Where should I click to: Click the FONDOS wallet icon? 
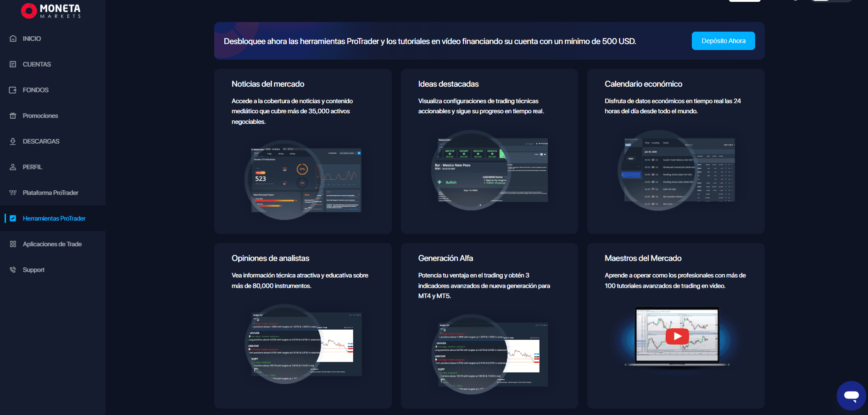tap(13, 90)
